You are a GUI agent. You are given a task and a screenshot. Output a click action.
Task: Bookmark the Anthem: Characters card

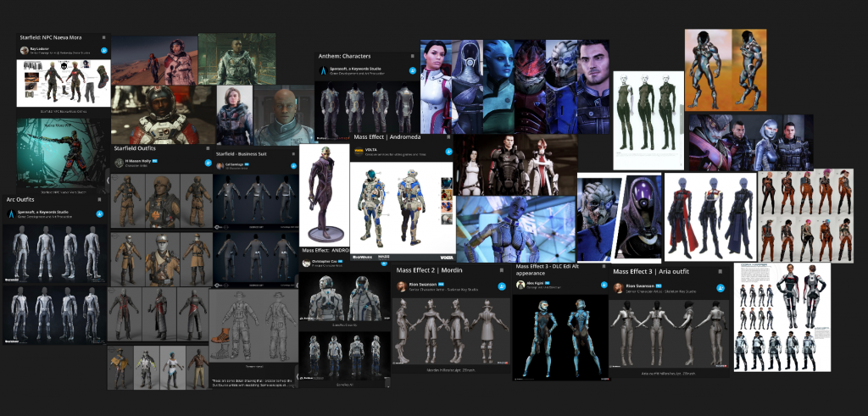pyautogui.click(x=413, y=57)
